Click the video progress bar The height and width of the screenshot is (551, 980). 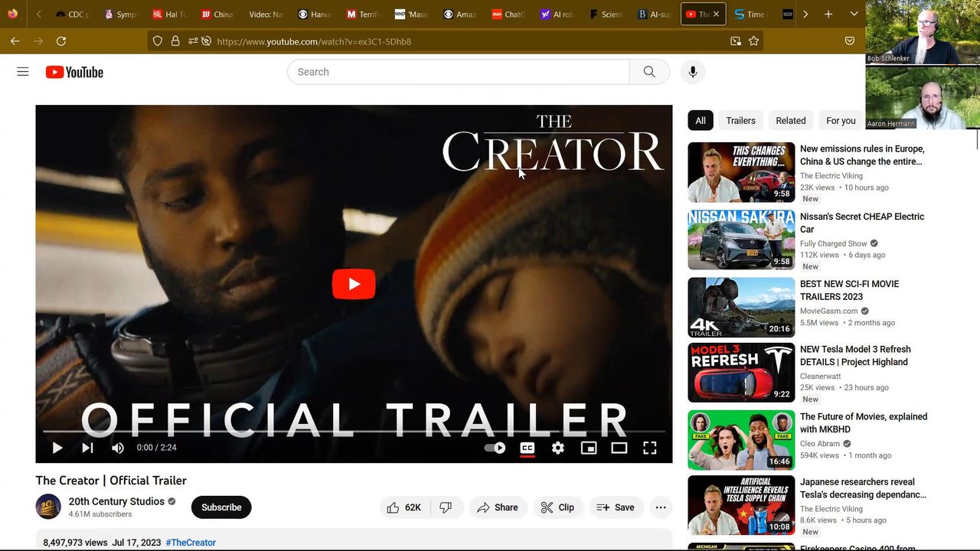pos(354,432)
